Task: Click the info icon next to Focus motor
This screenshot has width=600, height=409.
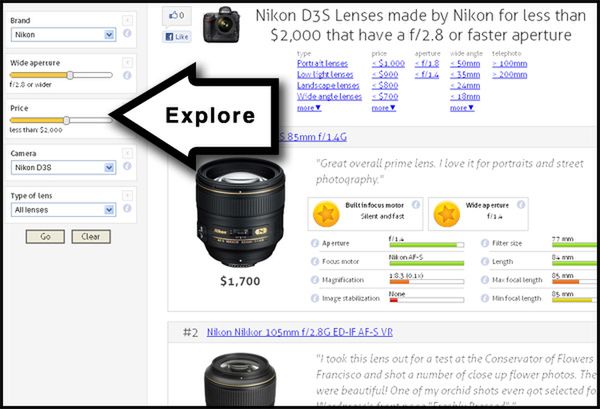Action: coord(315,261)
